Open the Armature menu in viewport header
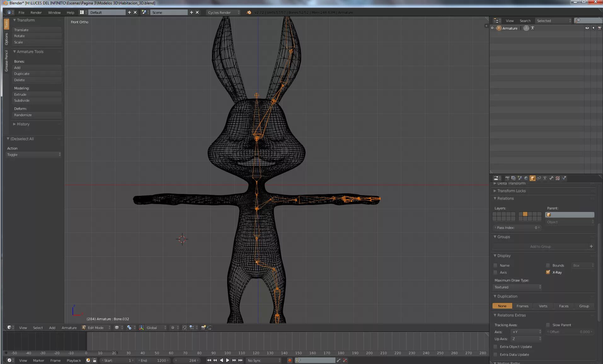This screenshot has height=364, width=603. pyautogui.click(x=69, y=327)
